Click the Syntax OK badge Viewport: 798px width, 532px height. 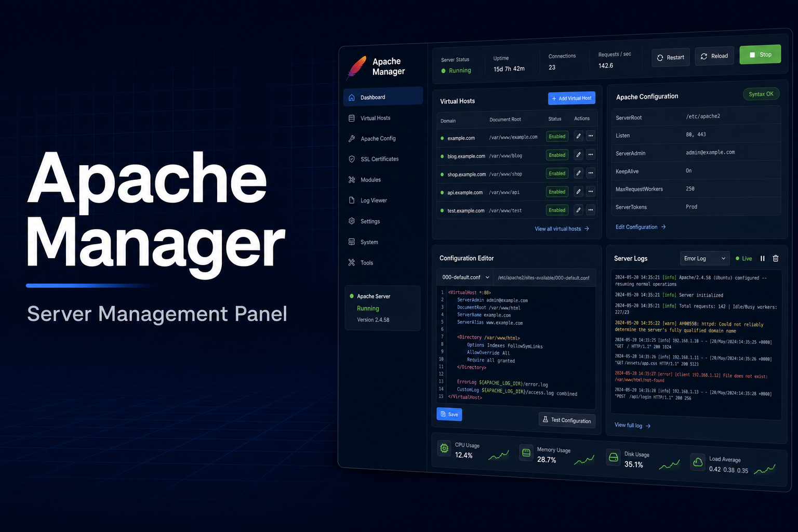(761, 94)
